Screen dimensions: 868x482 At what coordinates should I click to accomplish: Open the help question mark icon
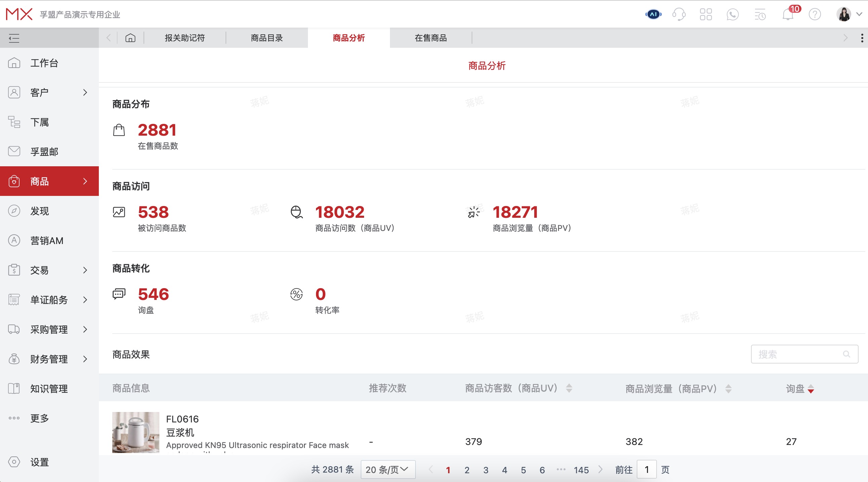coord(814,14)
